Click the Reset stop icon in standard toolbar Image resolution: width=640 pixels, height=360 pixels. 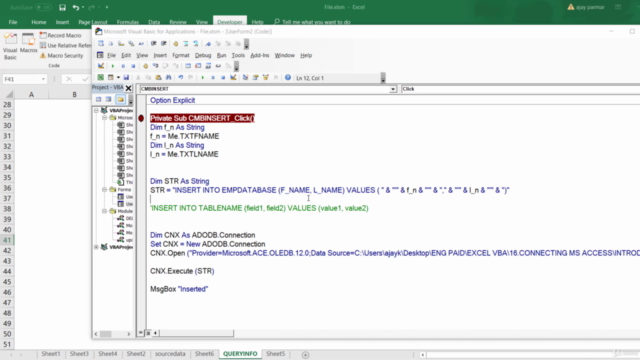(223, 78)
